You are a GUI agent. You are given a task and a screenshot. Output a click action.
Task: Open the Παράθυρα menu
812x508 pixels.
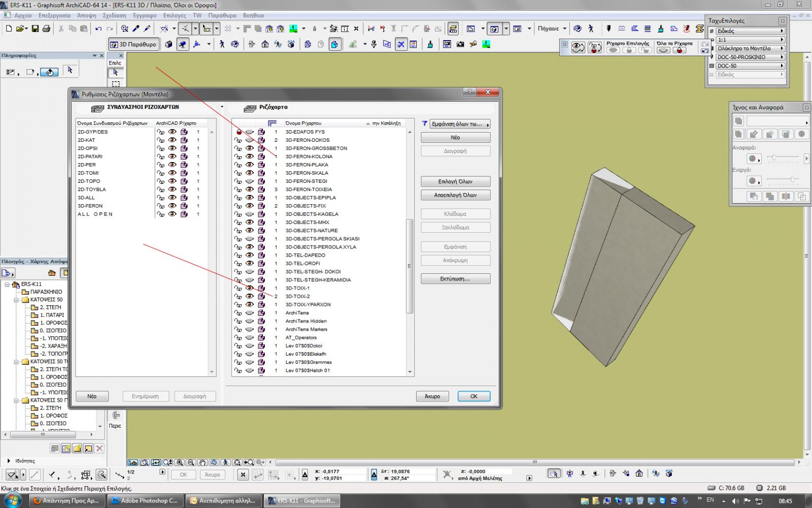(x=222, y=15)
